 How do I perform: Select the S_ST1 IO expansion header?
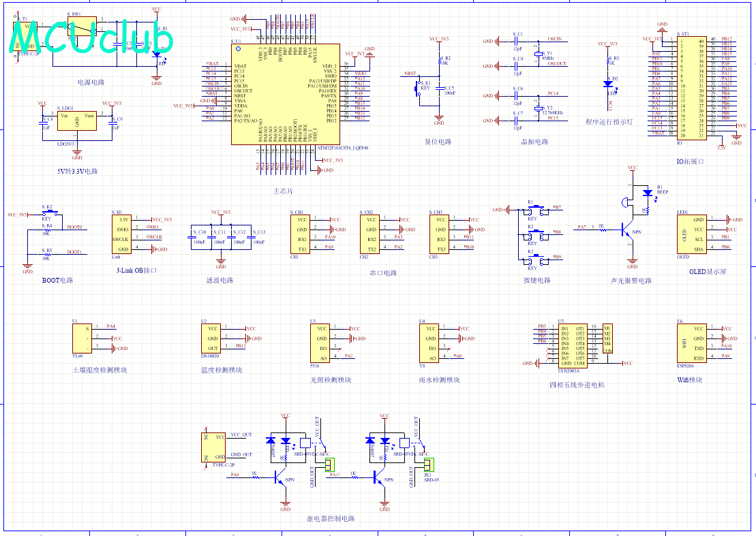click(691, 88)
